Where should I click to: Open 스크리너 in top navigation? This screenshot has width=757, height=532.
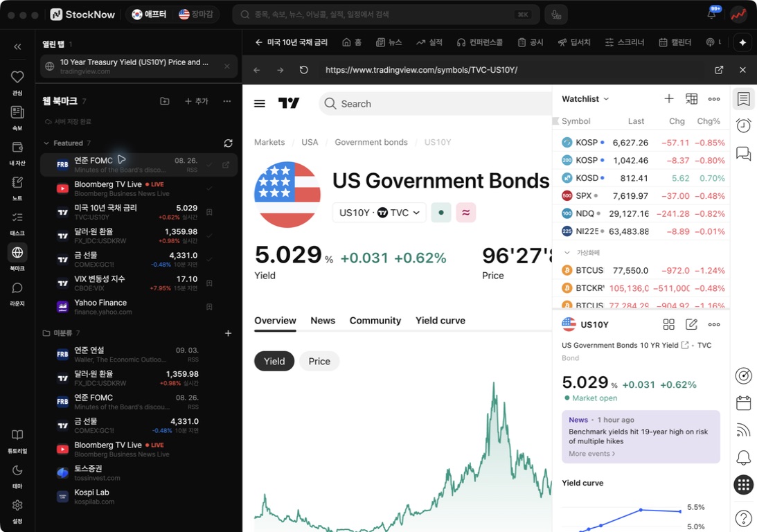[x=625, y=42]
